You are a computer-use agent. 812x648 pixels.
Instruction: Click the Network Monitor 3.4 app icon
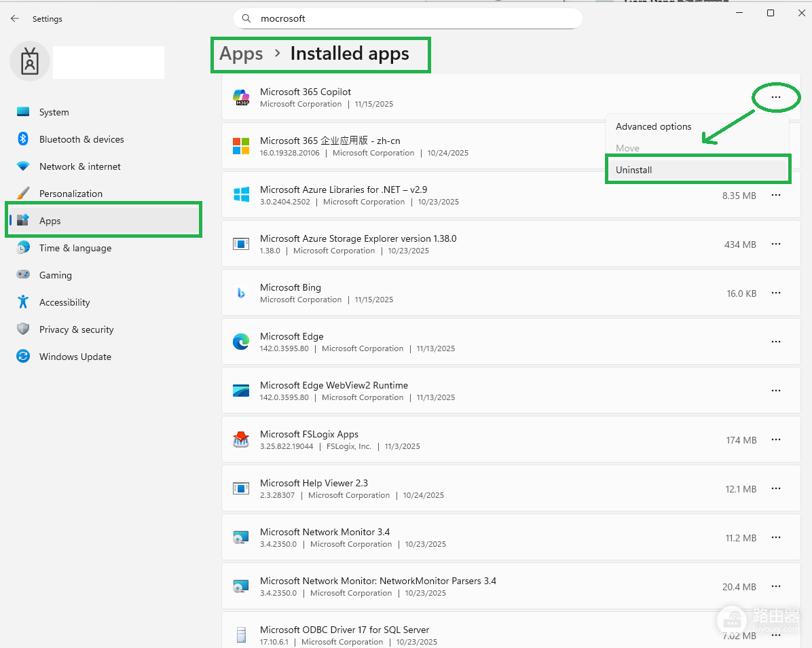241,538
